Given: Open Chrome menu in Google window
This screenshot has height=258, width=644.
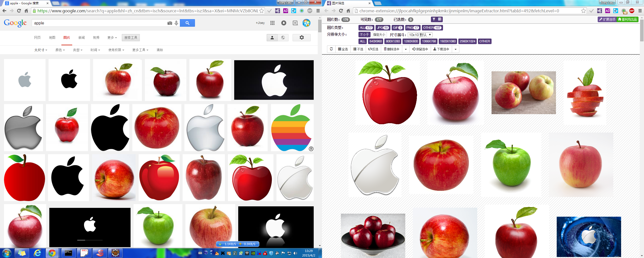Looking at the screenshot, I should (318, 11).
